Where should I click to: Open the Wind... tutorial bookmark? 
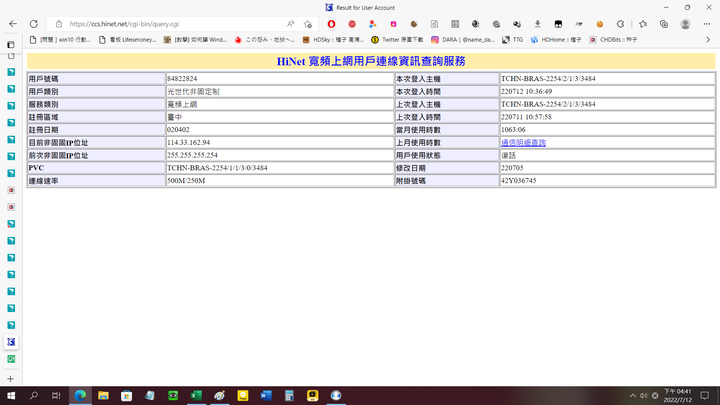point(195,40)
